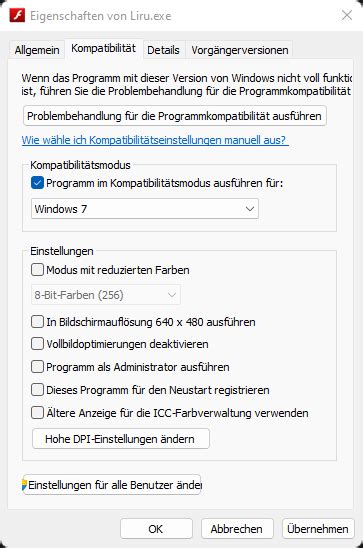Click shield icon on Einstellungen für alle Benutzer
Viewport: 363px width, 548px height.
(24, 485)
